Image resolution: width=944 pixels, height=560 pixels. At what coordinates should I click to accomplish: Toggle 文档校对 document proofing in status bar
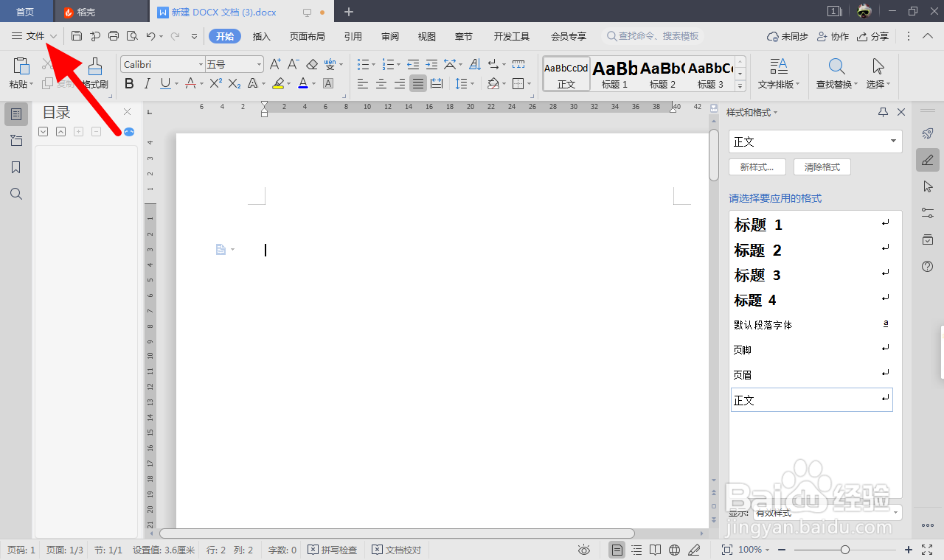[x=396, y=550]
